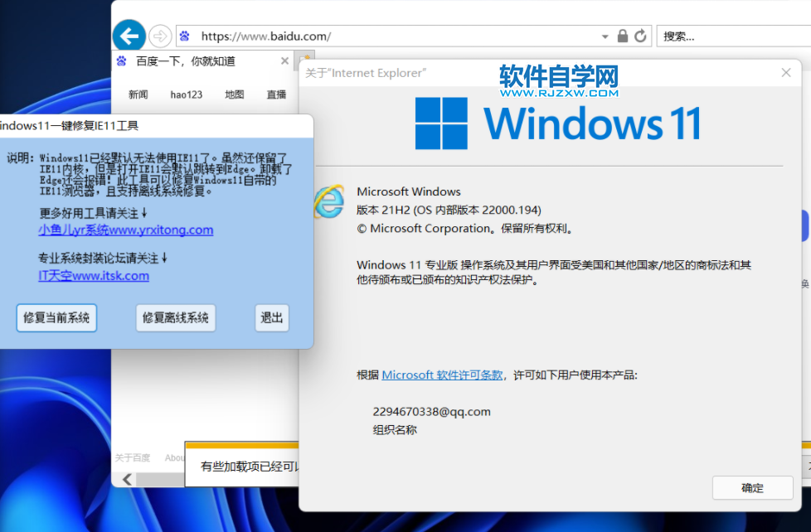Open the 地图 link on Baidu page
811x532 pixels.
click(x=235, y=94)
